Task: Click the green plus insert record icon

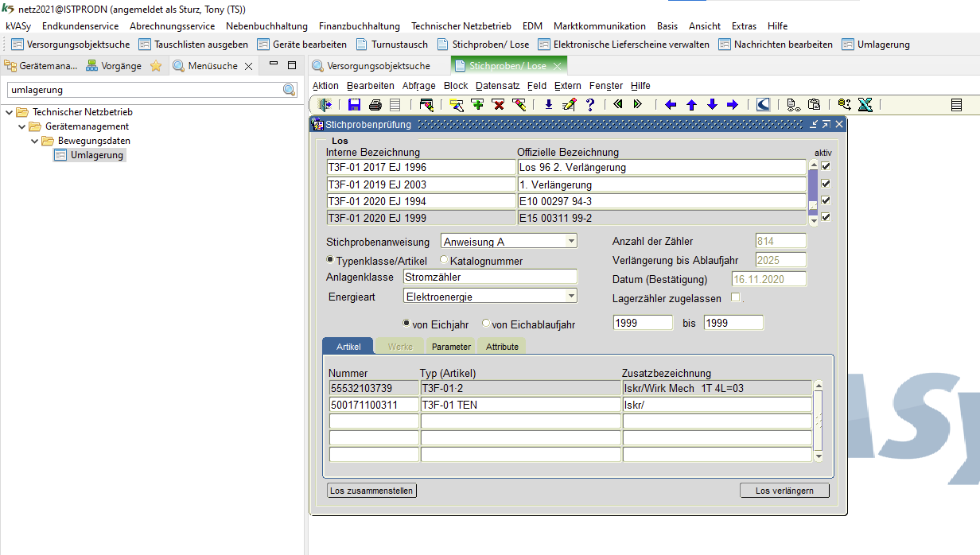Action: point(477,104)
